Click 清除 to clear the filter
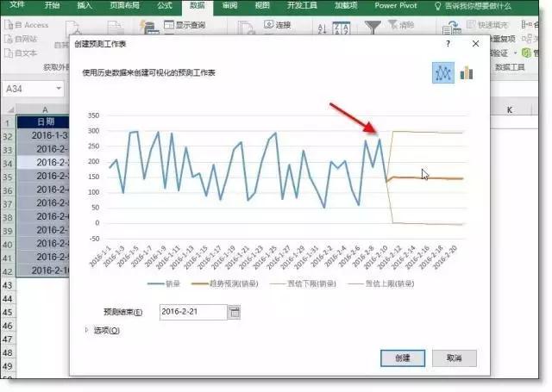This screenshot has height=392, width=552. pyautogui.click(x=401, y=25)
